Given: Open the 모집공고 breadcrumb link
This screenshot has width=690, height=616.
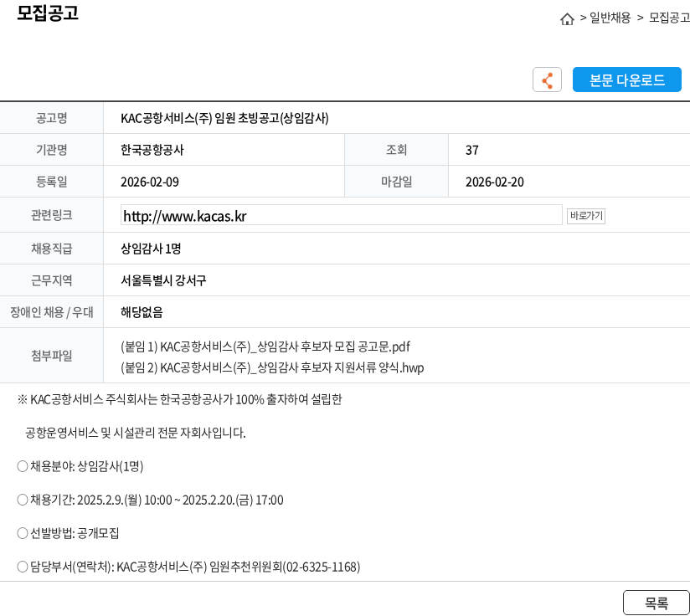Looking at the screenshot, I should pos(669,18).
